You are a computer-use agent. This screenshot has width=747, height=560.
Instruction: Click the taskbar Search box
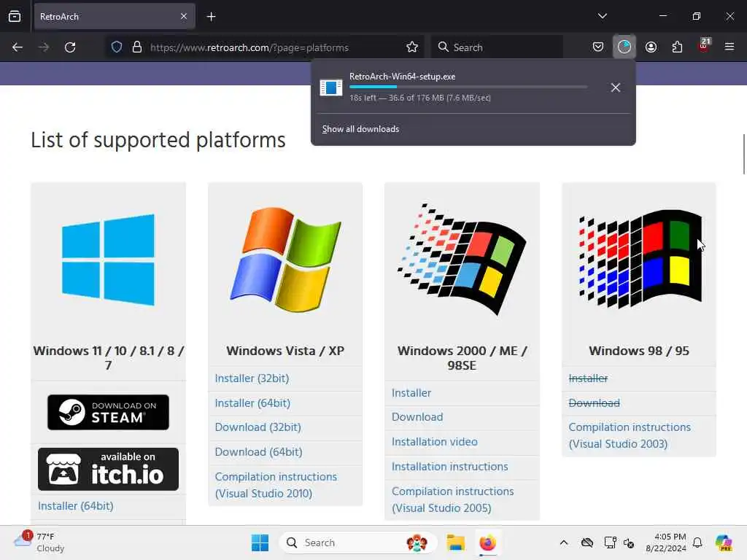[x=358, y=542]
